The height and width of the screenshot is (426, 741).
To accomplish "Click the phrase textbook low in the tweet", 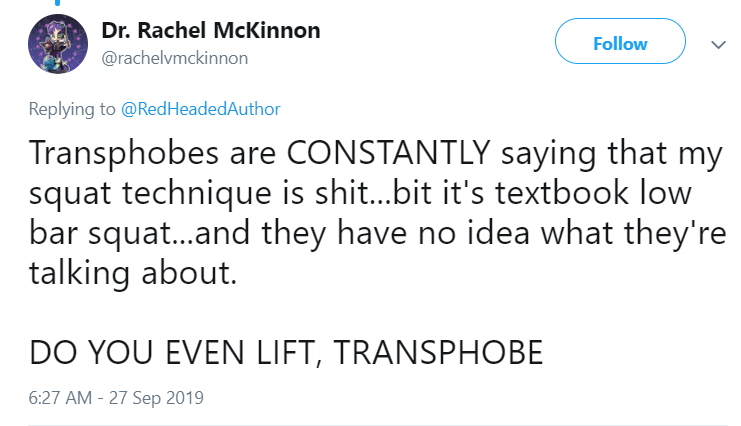I will [x=593, y=192].
